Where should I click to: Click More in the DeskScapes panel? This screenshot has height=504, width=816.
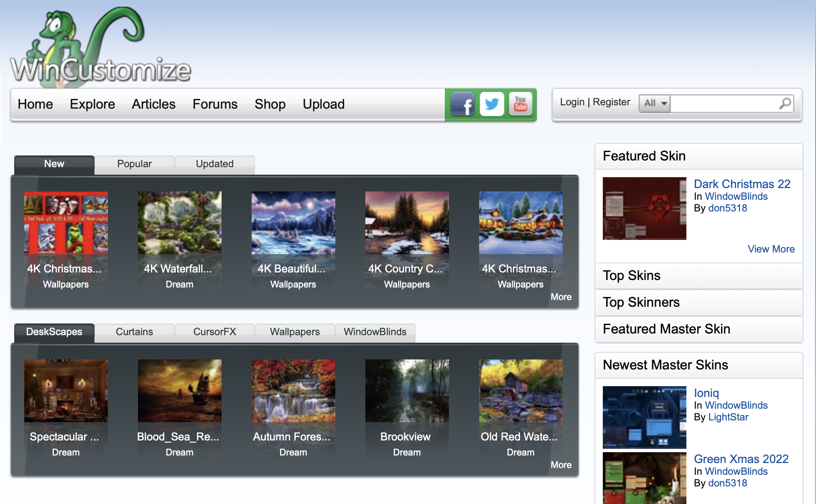click(561, 465)
